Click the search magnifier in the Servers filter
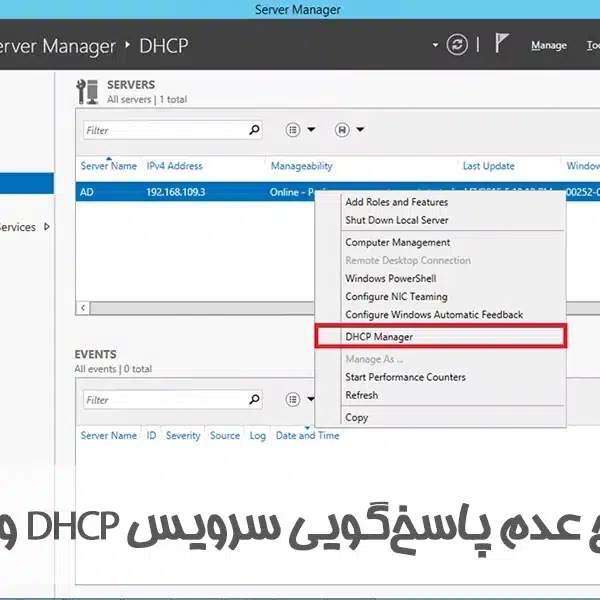600x600 pixels. (x=255, y=130)
